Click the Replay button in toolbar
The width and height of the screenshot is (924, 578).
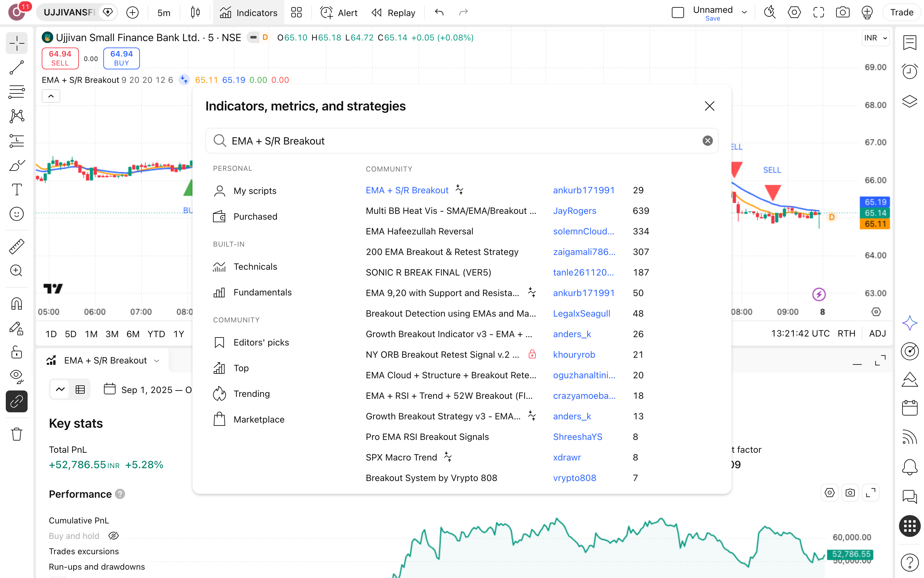coord(393,13)
